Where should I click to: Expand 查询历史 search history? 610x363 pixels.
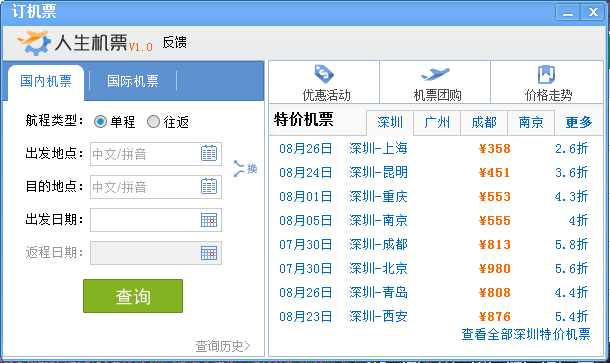[x=223, y=345]
